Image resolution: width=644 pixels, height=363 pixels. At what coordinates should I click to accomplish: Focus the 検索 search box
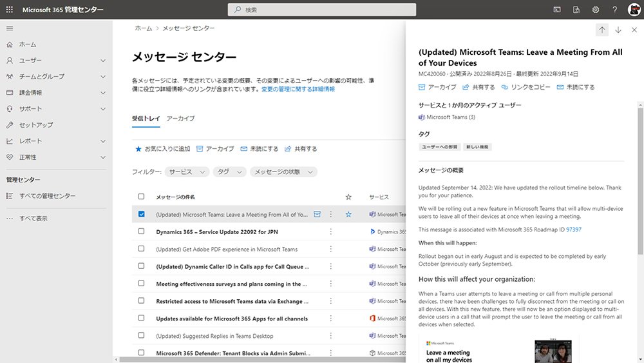[321, 10]
